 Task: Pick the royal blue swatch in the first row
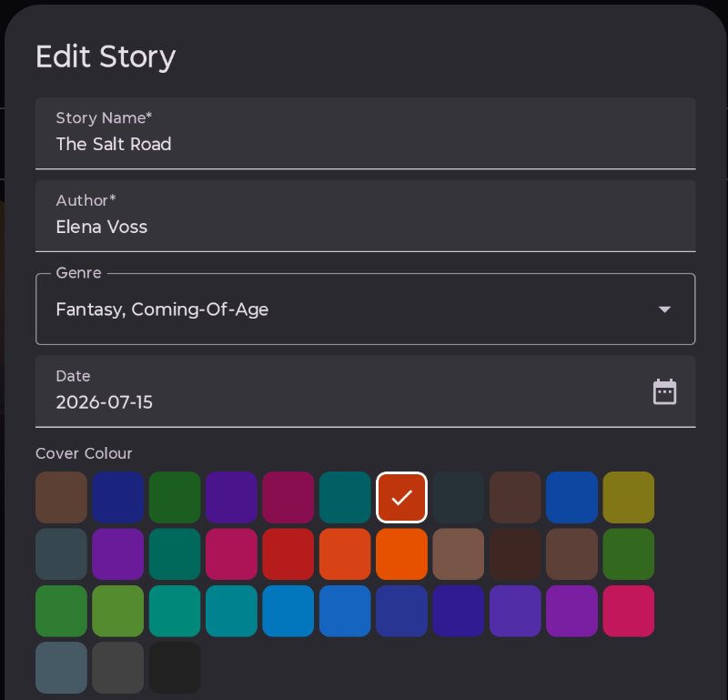click(x=571, y=498)
